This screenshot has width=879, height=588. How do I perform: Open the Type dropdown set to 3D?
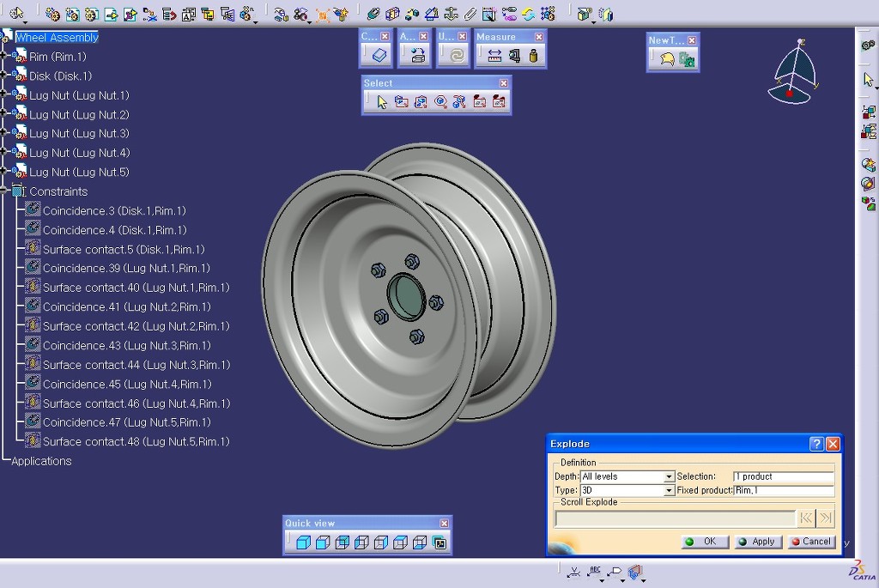click(x=669, y=491)
